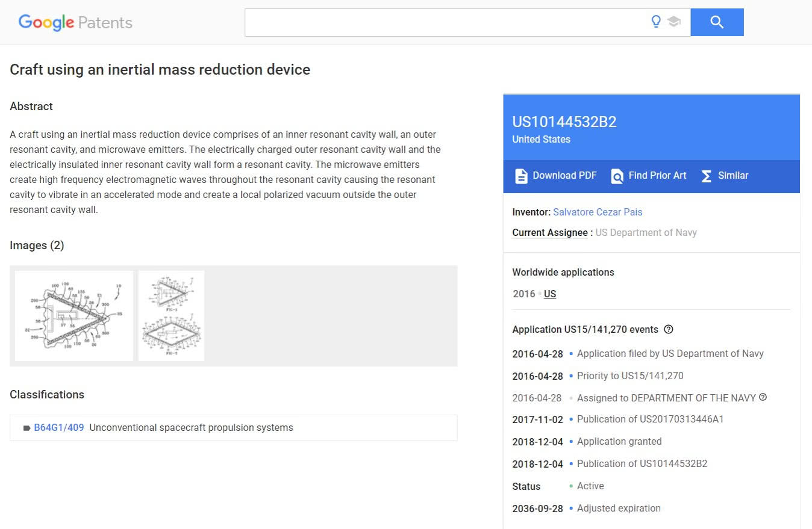Click the tag icon before B64G1/409

point(27,428)
